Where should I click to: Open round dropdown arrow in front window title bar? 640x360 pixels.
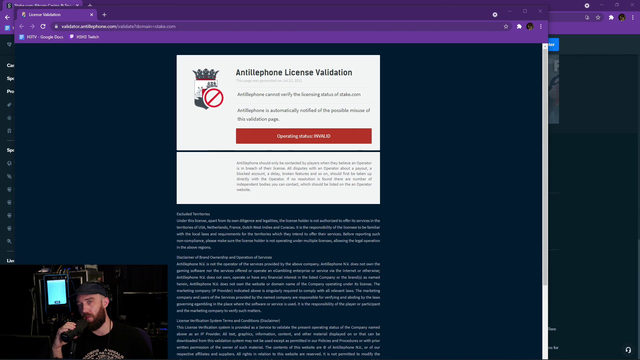(495, 15)
